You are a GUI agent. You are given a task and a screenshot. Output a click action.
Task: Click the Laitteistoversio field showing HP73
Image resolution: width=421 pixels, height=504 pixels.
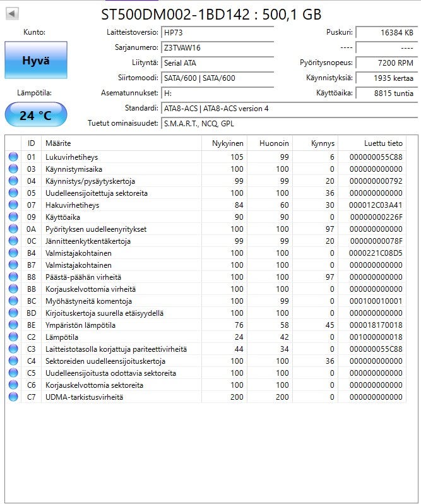pyautogui.click(x=217, y=32)
